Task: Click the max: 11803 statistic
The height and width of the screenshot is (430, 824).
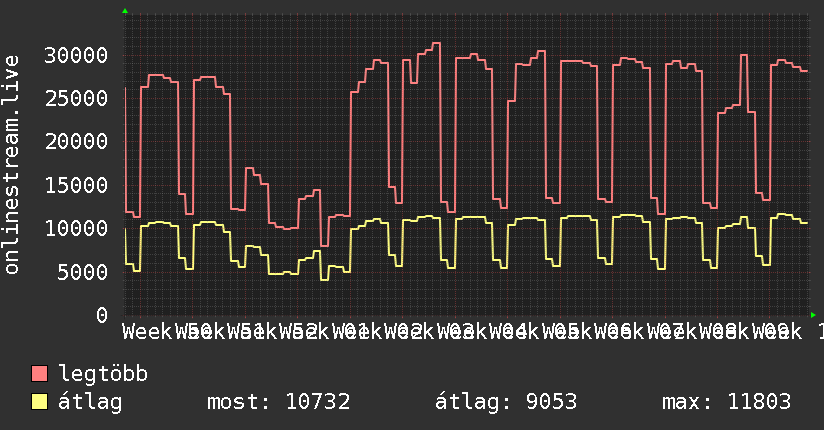Action: pyautogui.click(x=726, y=402)
